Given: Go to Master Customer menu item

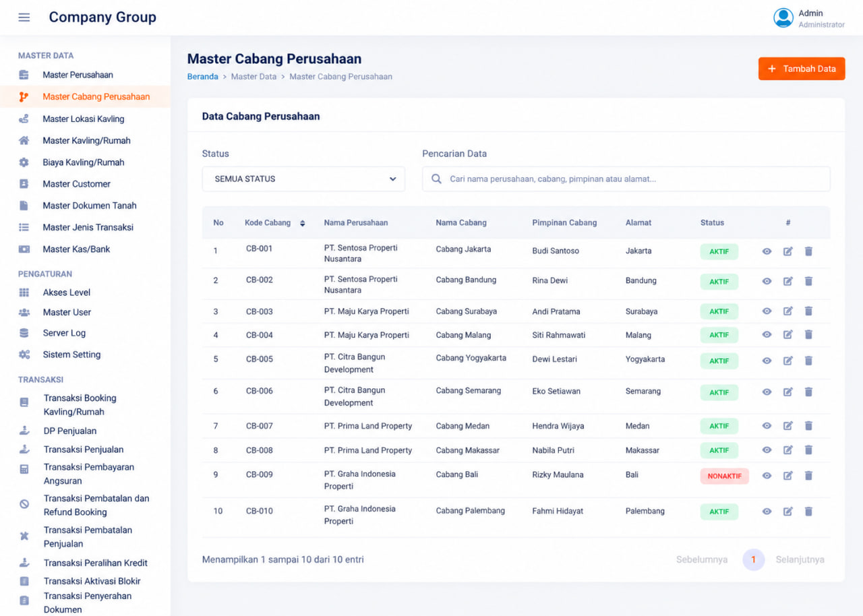Looking at the screenshot, I should click(76, 184).
